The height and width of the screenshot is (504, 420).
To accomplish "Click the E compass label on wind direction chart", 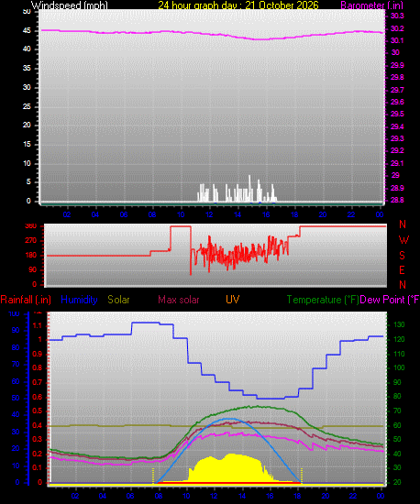I will pyautogui.click(x=402, y=270).
